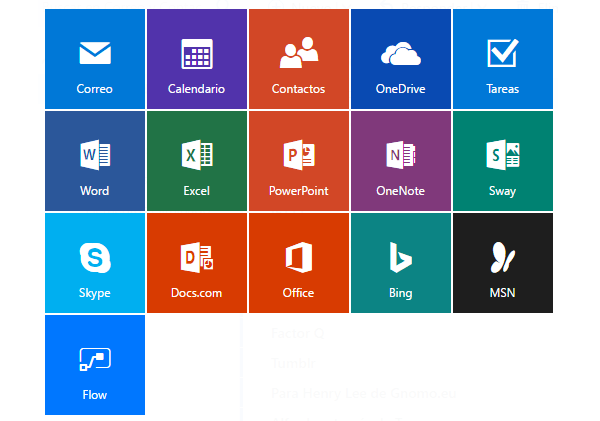
Task: Launch the Contactos people tile
Action: pyautogui.click(x=299, y=59)
